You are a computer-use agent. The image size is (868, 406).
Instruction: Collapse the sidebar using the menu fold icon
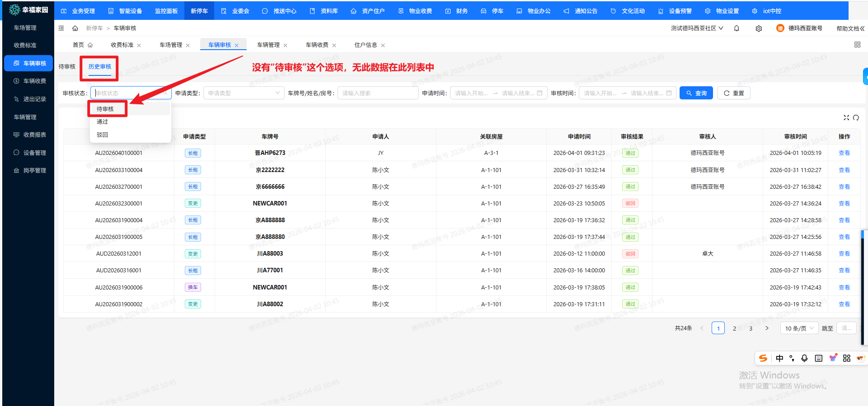(x=61, y=28)
